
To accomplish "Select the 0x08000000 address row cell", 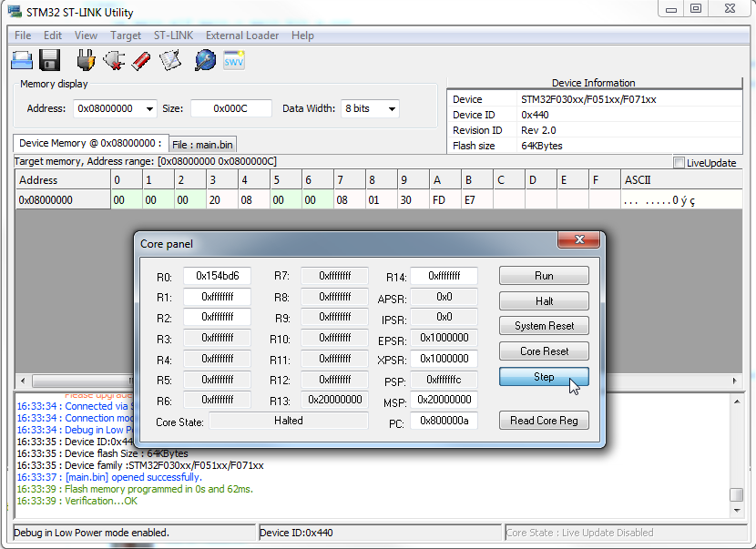I will click(63, 200).
